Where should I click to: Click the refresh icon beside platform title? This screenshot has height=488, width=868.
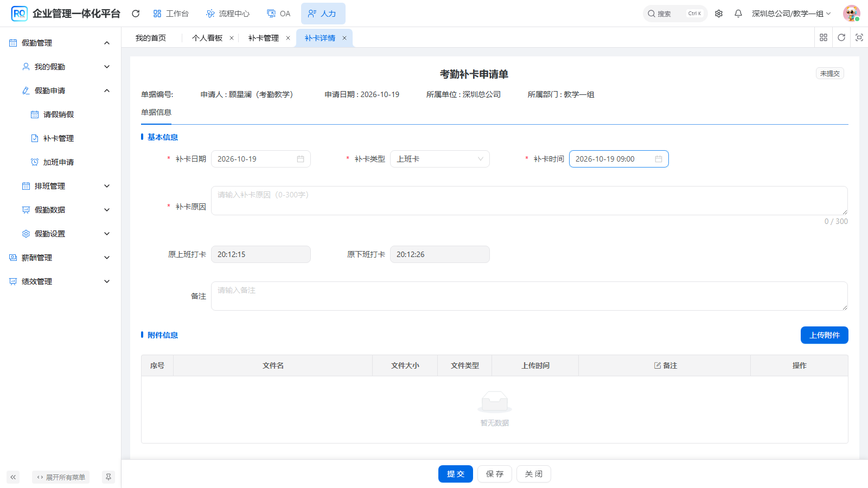[136, 14]
